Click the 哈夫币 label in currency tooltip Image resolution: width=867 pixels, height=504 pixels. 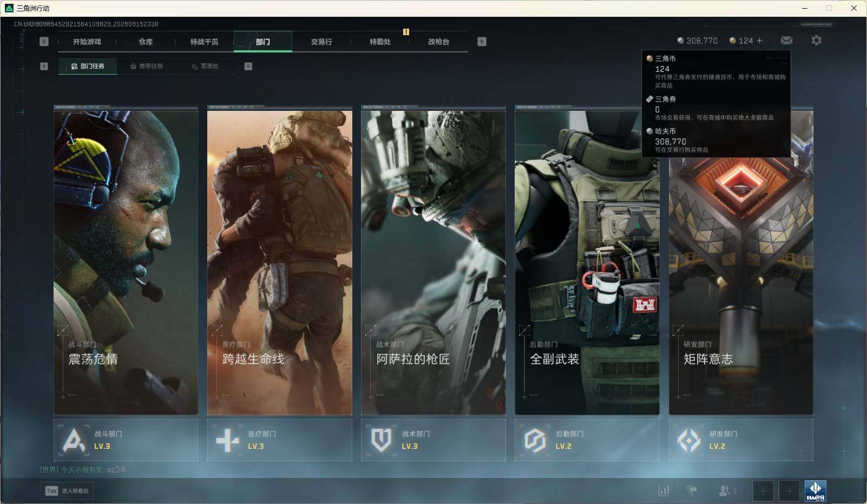[665, 131]
